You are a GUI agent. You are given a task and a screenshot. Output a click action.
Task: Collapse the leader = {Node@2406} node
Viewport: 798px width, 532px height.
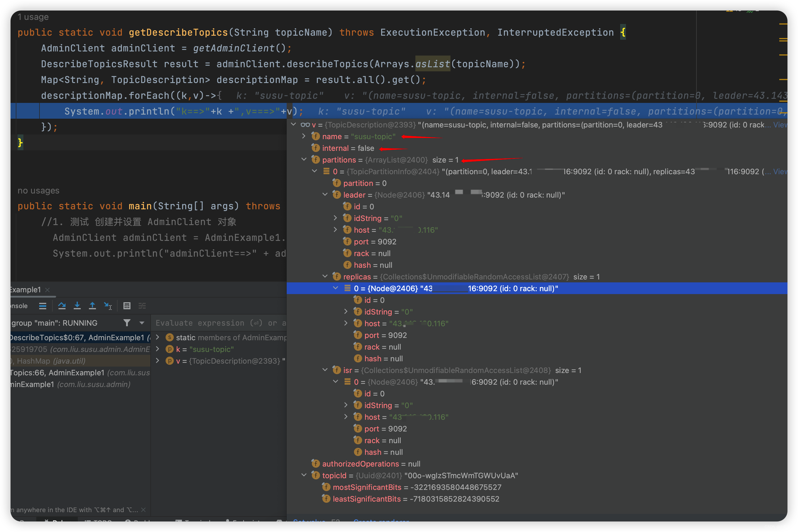pyautogui.click(x=325, y=194)
